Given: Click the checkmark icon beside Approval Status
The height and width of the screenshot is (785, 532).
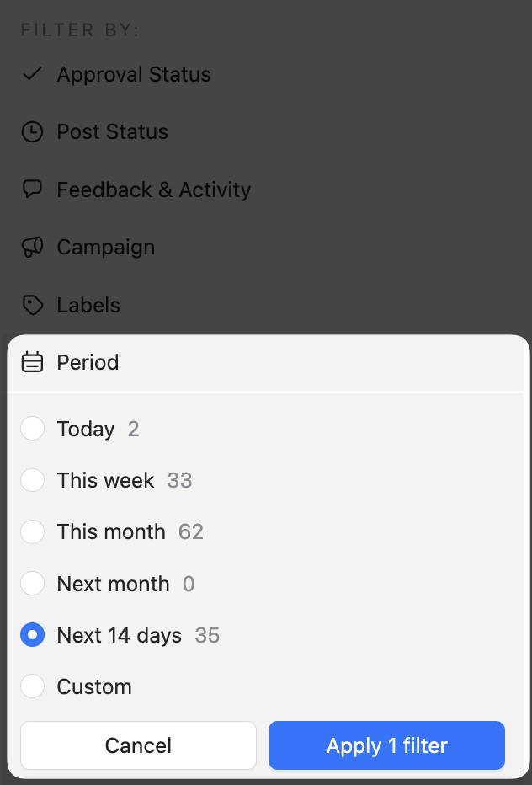Looking at the screenshot, I should pyautogui.click(x=32, y=73).
